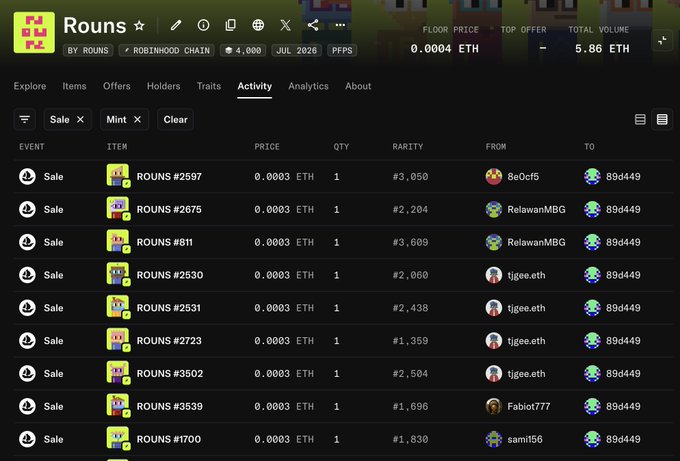
Task: Open ROUNS #1700 thumbnail
Action: [x=118, y=438]
